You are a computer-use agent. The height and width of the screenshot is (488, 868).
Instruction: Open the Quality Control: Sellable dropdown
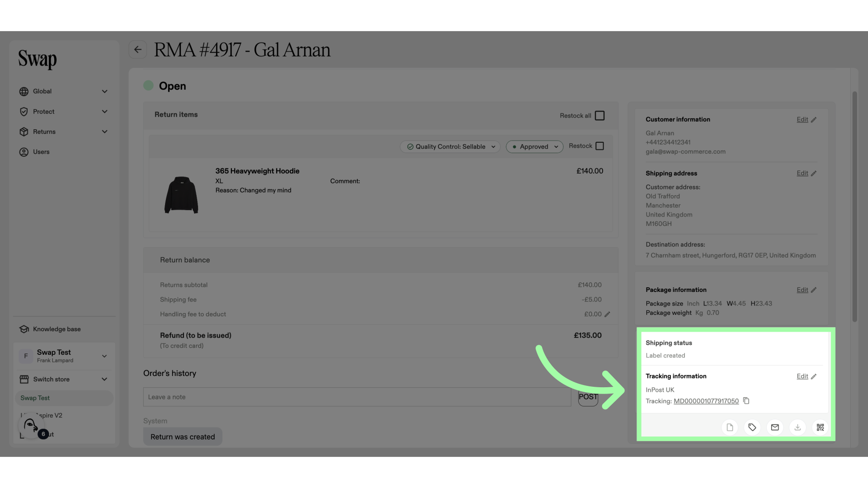pos(450,147)
